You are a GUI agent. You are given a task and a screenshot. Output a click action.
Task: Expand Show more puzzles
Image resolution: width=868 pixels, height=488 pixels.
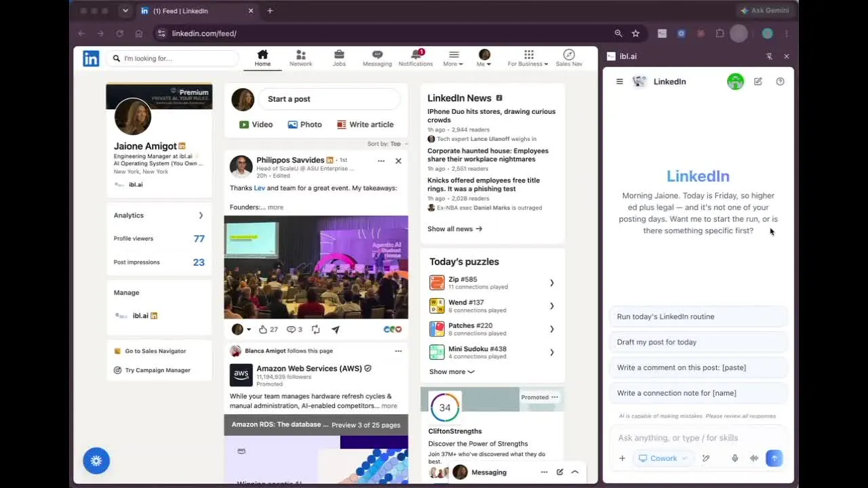tap(452, 372)
